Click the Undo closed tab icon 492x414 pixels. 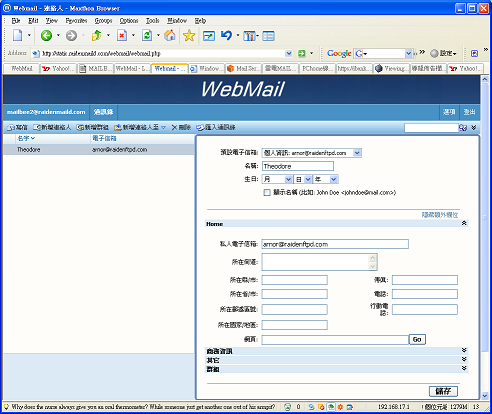tap(226, 35)
